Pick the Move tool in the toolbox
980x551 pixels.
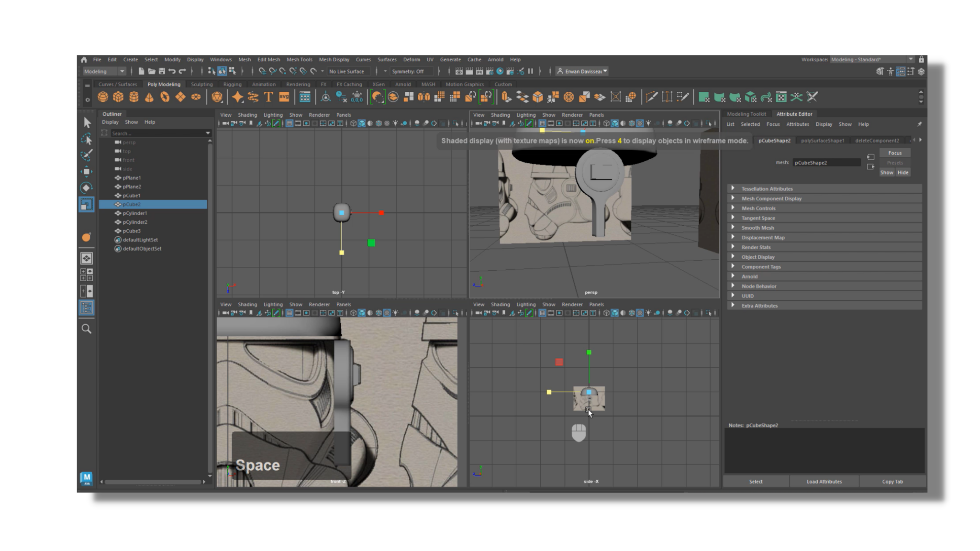[87, 171]
